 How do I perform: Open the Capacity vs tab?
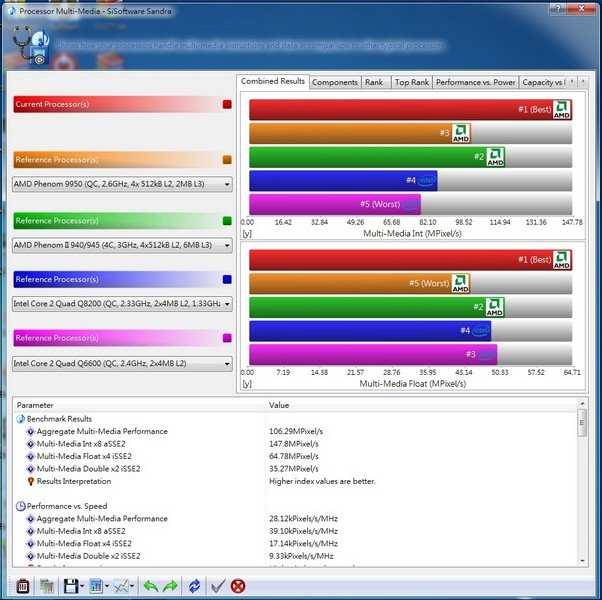(x=543, y=82)
